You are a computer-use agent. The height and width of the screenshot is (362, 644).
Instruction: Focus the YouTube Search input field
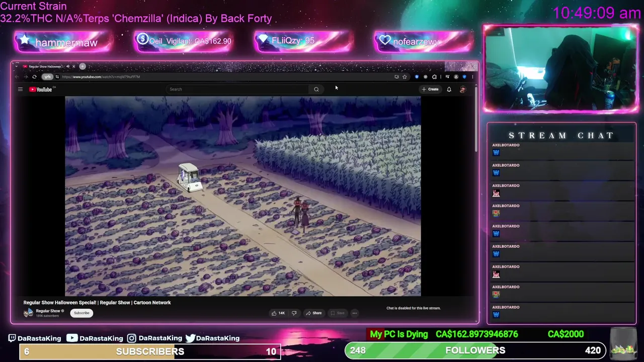tap(237, 89)
